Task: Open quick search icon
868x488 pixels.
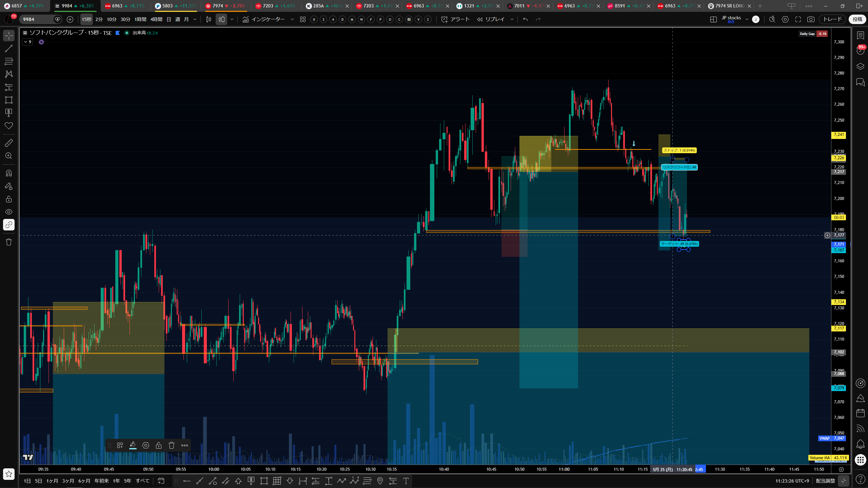Action: (x=772, y=19)
